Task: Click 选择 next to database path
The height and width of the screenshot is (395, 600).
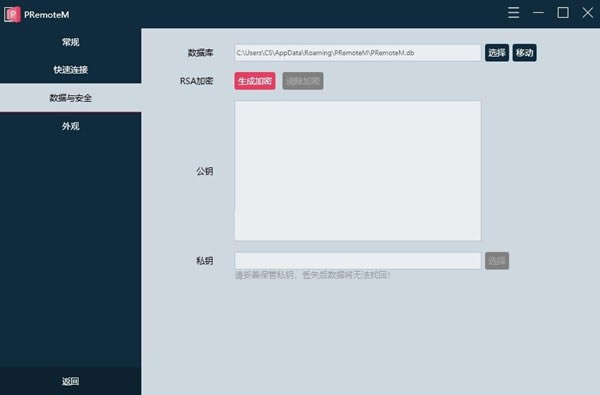Action: (x=497, y=52)
